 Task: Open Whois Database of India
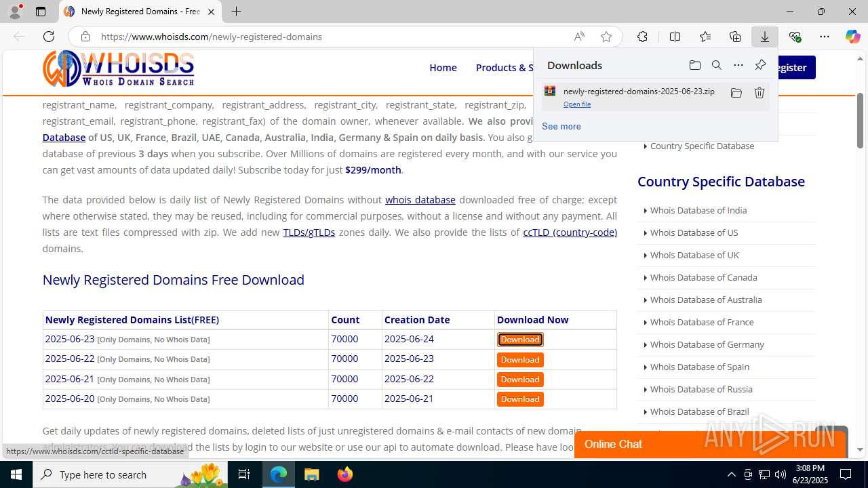pyautogui.click(x=698, y=210)
